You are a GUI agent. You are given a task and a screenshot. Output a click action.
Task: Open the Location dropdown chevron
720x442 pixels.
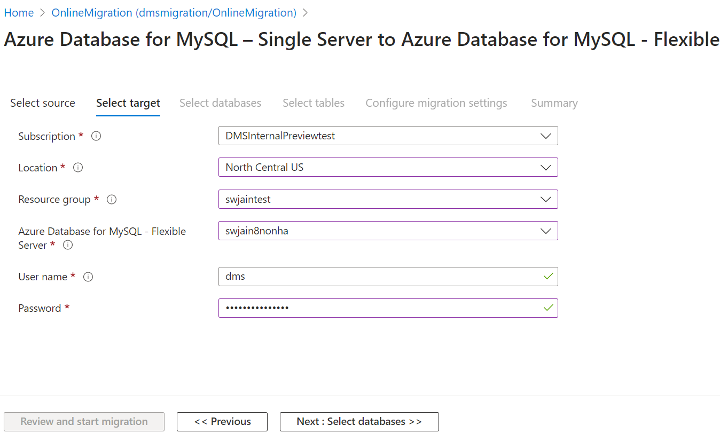(546, 168)
